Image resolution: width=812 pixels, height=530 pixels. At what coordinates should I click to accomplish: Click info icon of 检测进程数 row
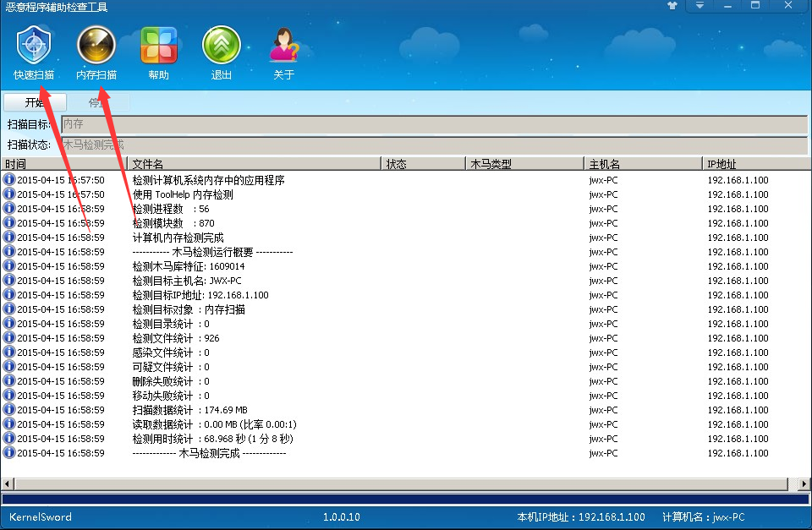[x=8, y=209]
